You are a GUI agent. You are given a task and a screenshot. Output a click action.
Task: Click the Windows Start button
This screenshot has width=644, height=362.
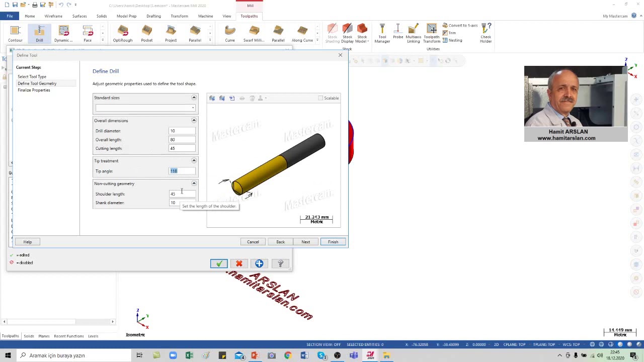pos(8,355)
